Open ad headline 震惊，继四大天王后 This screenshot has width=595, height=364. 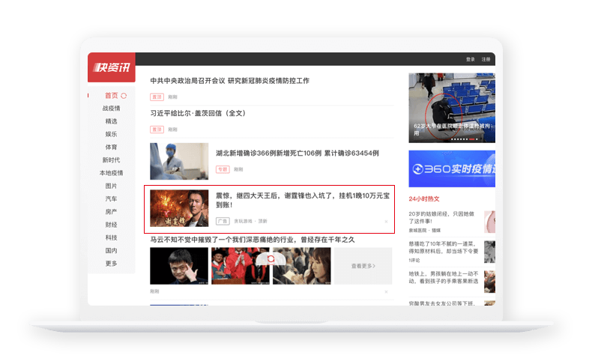(x=303, y=200)
